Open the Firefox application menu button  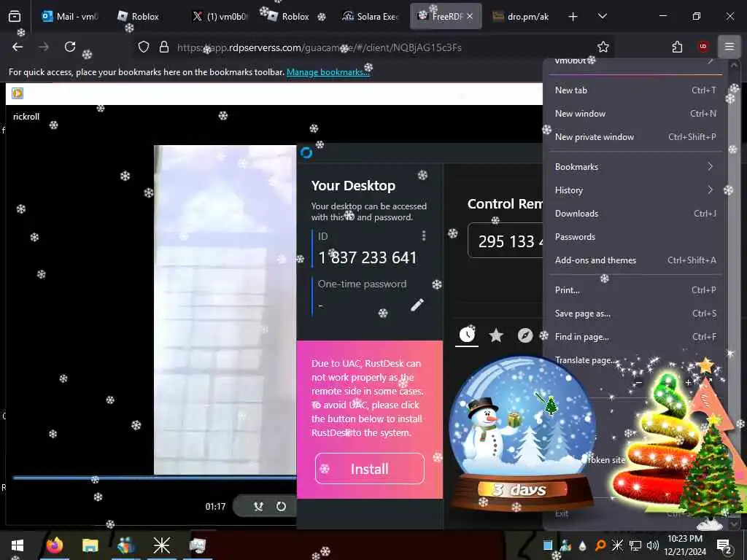click(x=729, y=47)
